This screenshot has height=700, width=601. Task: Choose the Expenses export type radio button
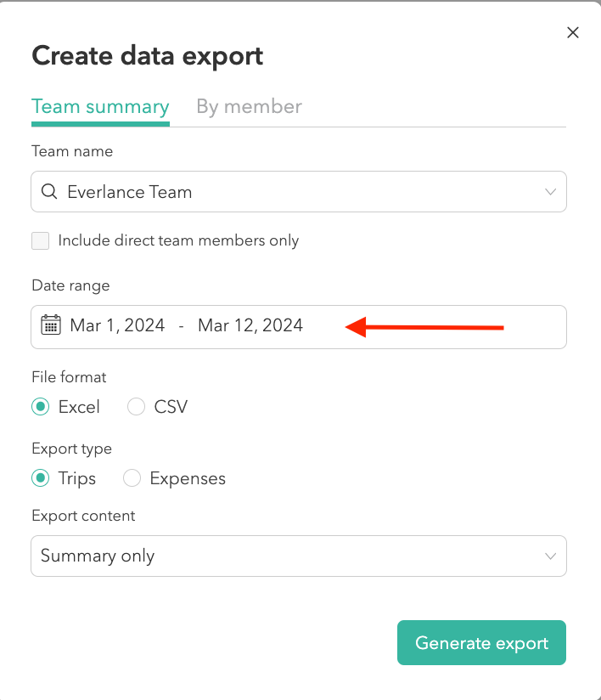coord(132,478)
